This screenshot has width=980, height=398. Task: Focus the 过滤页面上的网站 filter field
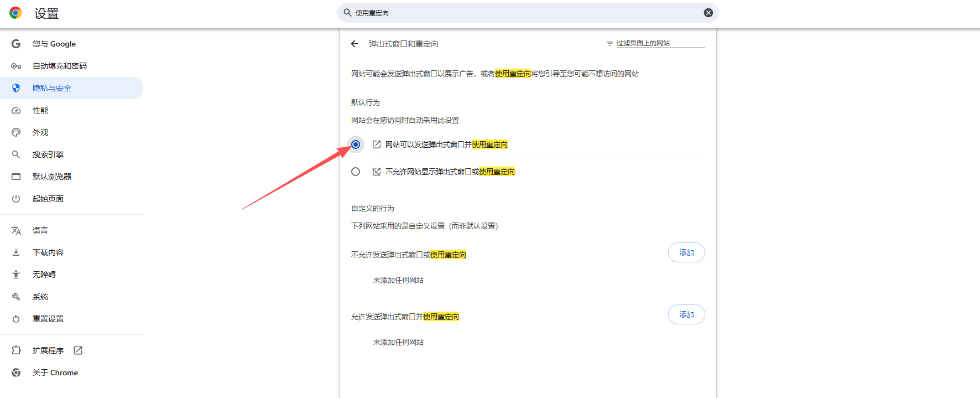[658, 43]
